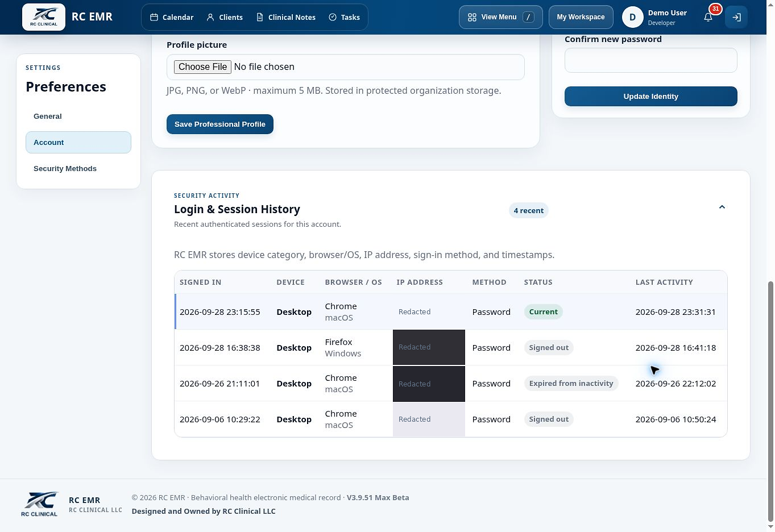Click the RC Clinical logo in header
The height and width of the screenshot is (532, 775).
click(x=44, y=17)
